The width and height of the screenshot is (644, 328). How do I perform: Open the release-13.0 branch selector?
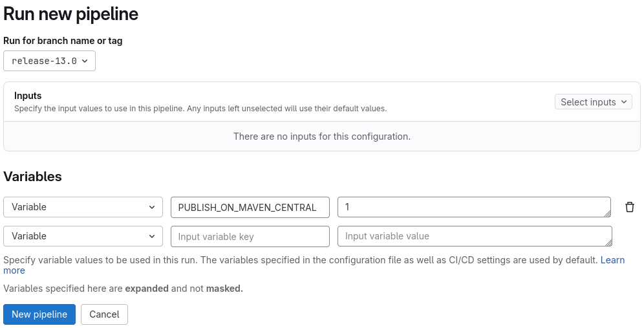click(x=50, y=61)
